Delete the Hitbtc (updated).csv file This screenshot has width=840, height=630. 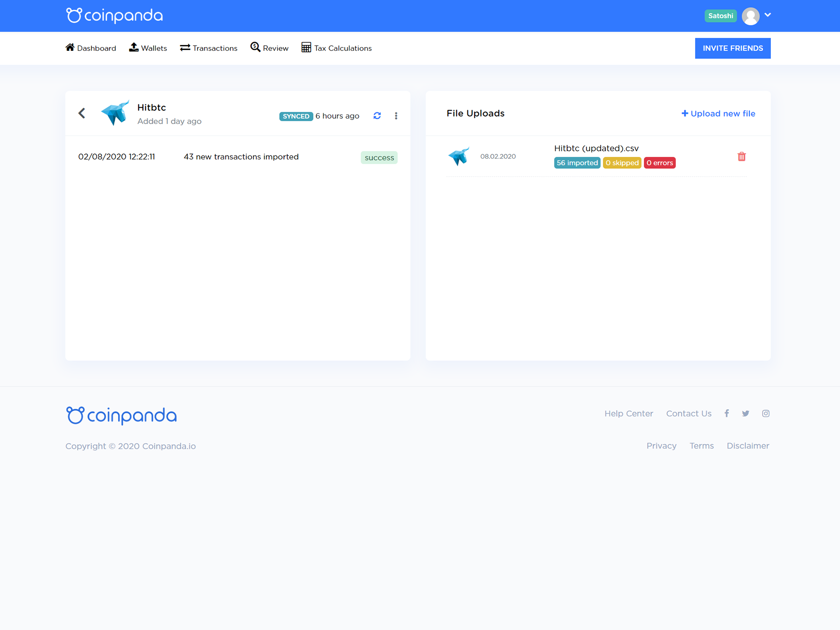[x=741, y=156]
